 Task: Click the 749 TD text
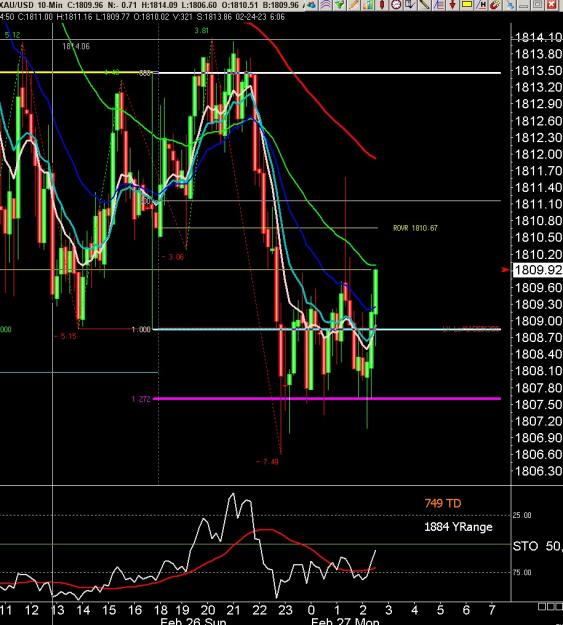[443, 503]
